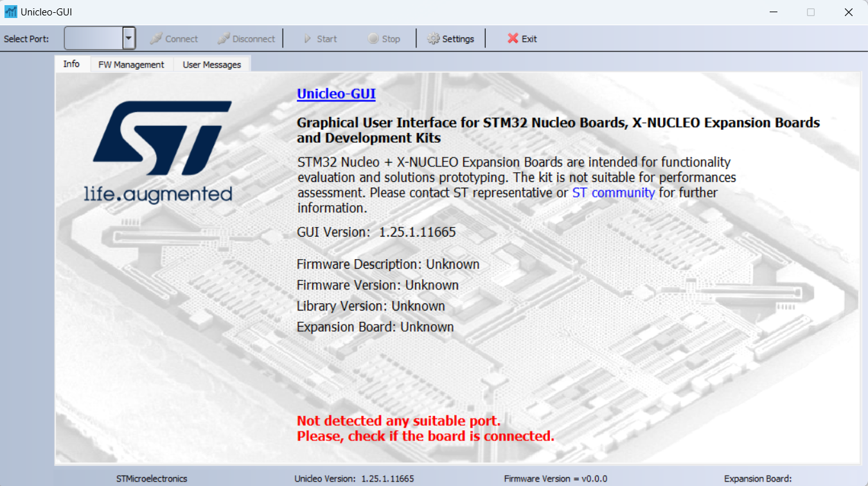Open the Unicleo-GUI hyperlink
This screenshot has height=486, width=868.
pyautogui.click(x=336, y=93)
